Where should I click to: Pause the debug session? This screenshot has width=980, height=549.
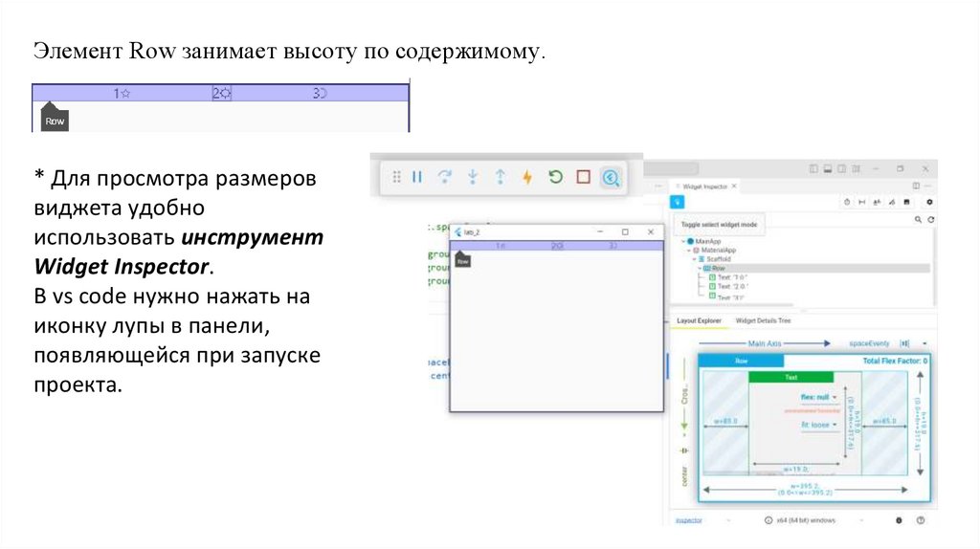pyautogui.click(x=417, y=177)
